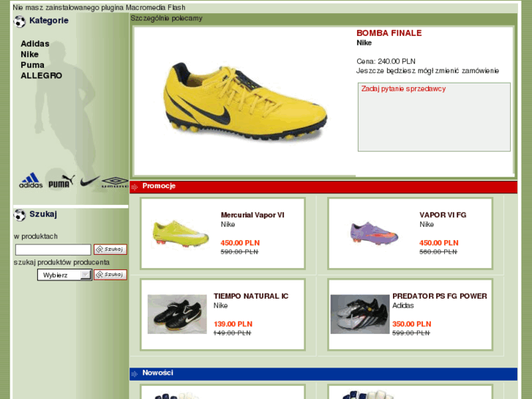The width and height of the screenshot is (532, 399).
Task: Open the Adidas category
Action: pos(35,44)
